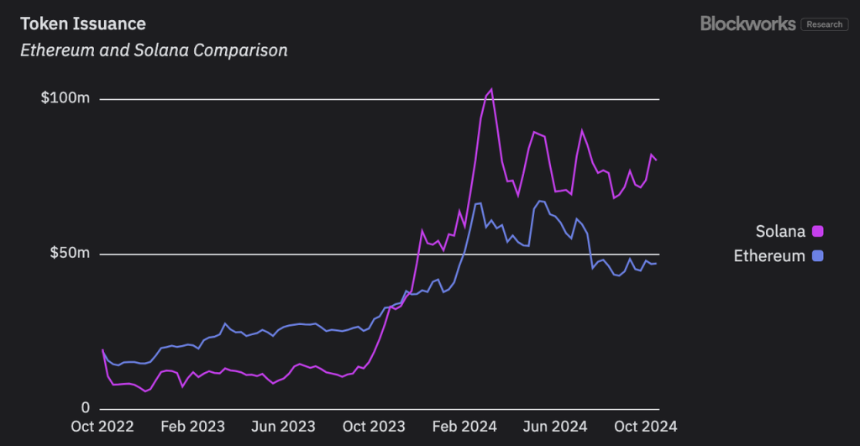
Task: Click the Jun 2023 x-axis label
Action: click(x=283, y=426)
